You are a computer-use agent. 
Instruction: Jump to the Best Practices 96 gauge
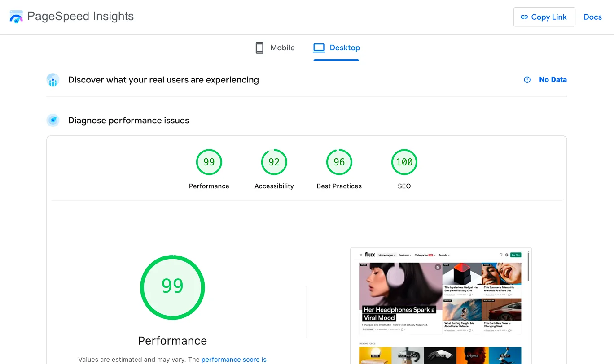tap(339, 162)
